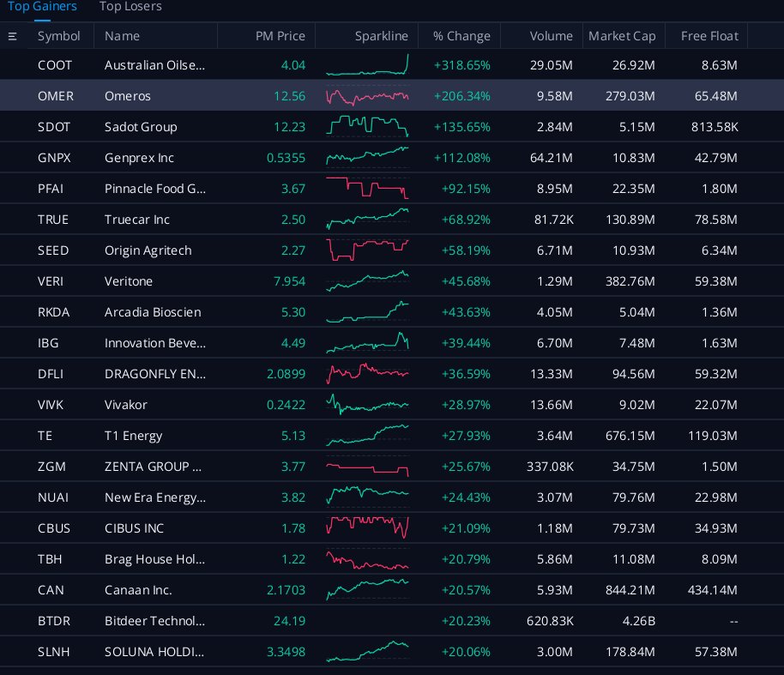Click the Sparkline column header

(x=381, y=36)
